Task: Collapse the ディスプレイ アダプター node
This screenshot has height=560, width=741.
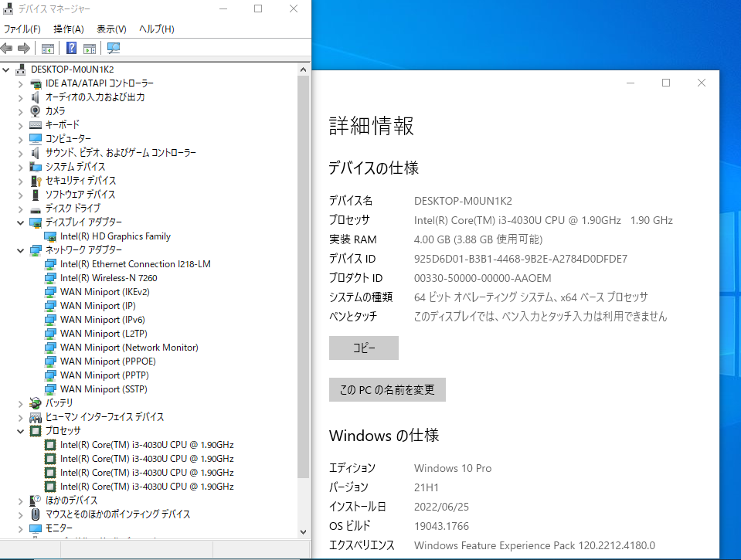Action: coord(20,222)
